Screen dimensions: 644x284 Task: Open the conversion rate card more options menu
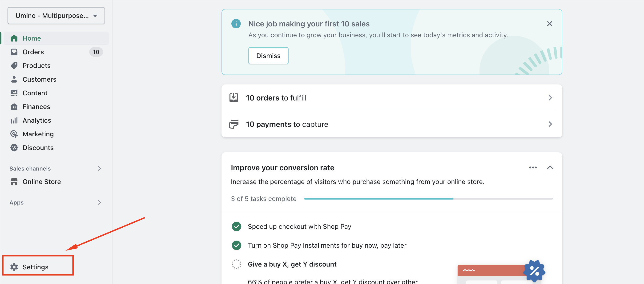coord(533,167)
